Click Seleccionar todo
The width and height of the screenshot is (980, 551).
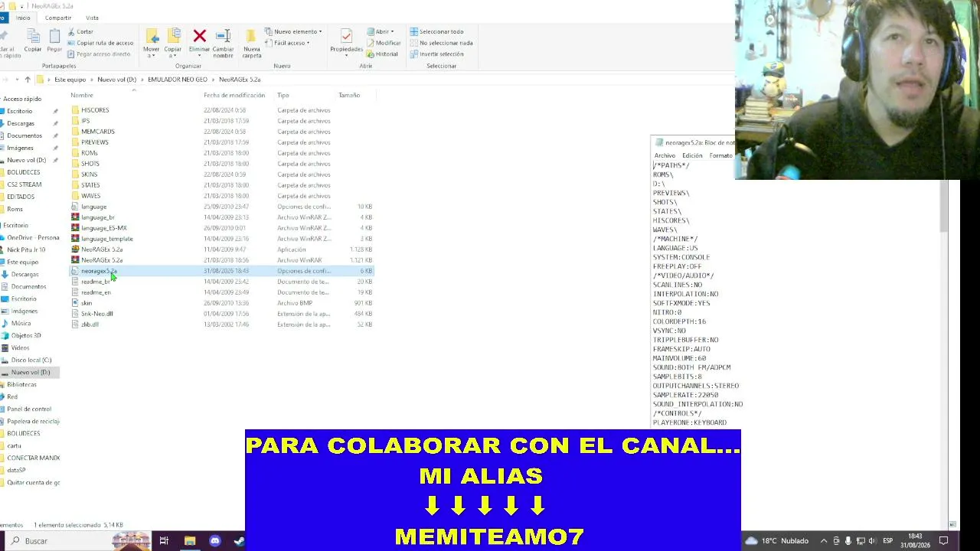(x=436, y=31)
